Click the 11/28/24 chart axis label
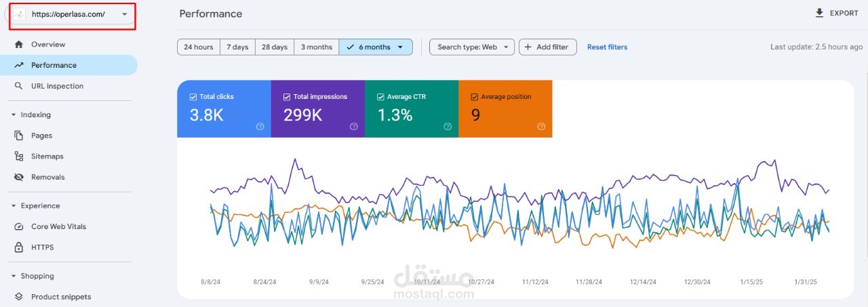 coord(589,281)
